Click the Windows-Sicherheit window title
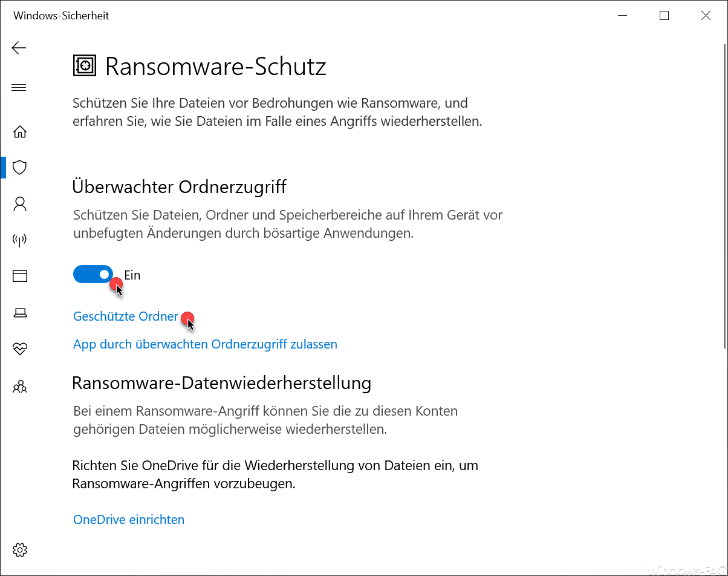Viewport: 728px width, 576px height. [61, 16]
